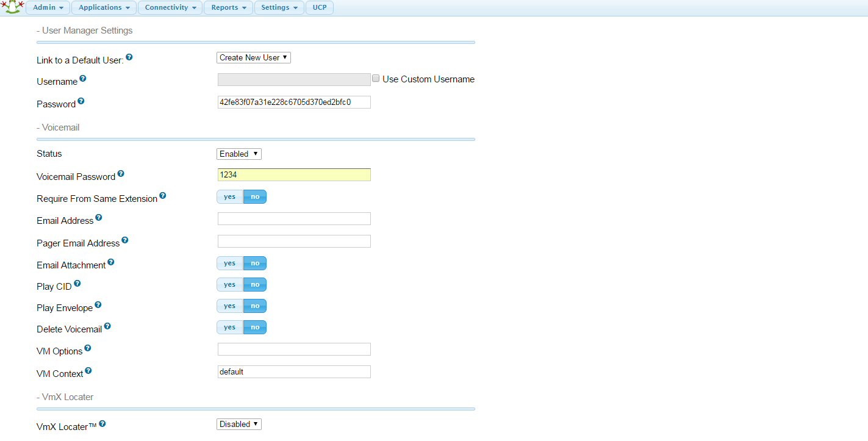This screenshot has height=441, width=868.
Task: Click the VmX Locater help icon
Action: [x=102, y=422]
